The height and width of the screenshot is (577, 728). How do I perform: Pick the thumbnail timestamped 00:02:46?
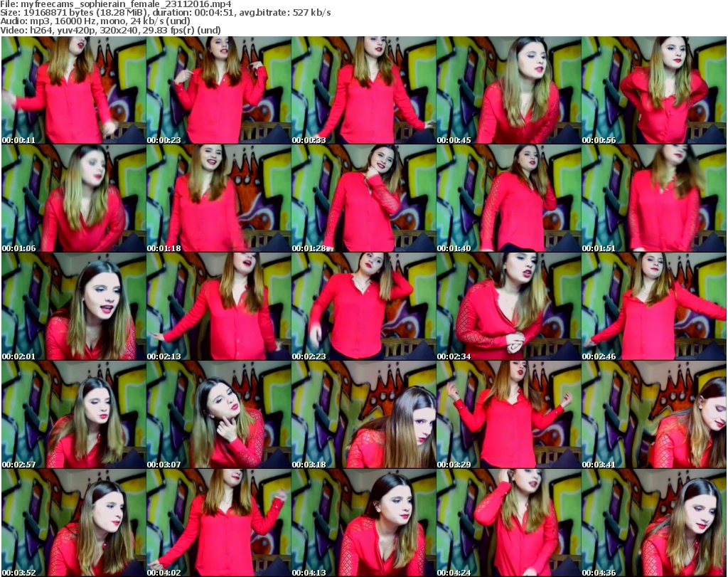point(654,307)
